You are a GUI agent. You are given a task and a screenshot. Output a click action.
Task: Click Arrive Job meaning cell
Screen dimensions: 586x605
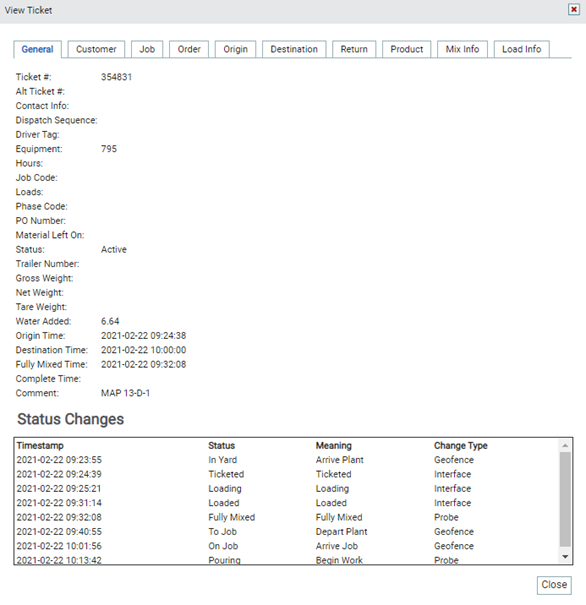[337, 546]
